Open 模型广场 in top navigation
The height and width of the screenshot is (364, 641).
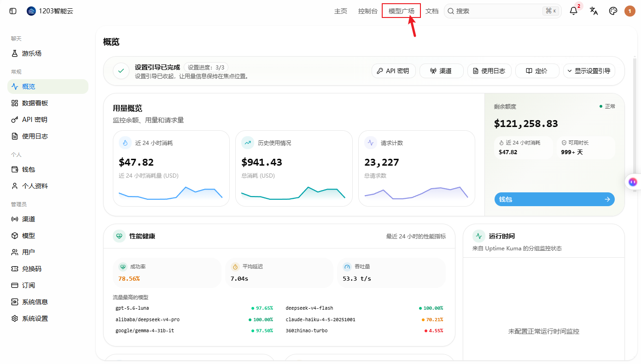pyautogui.click(x=402, y=11)
